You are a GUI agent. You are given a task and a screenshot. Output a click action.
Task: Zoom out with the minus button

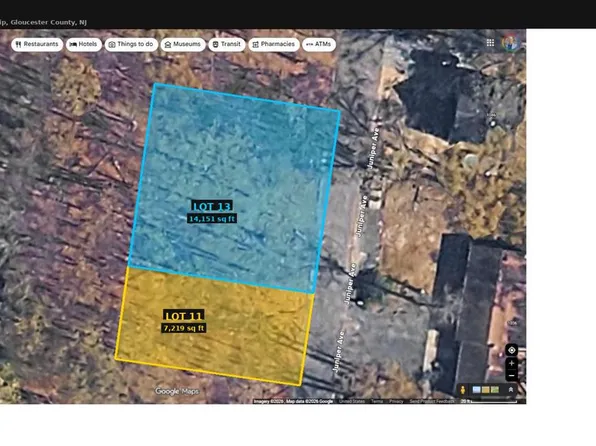point(512,376)
